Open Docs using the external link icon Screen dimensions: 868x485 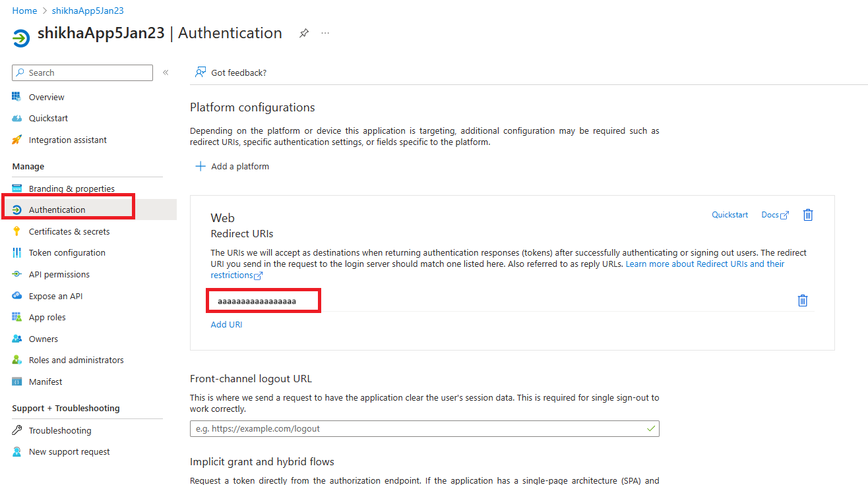785,214
